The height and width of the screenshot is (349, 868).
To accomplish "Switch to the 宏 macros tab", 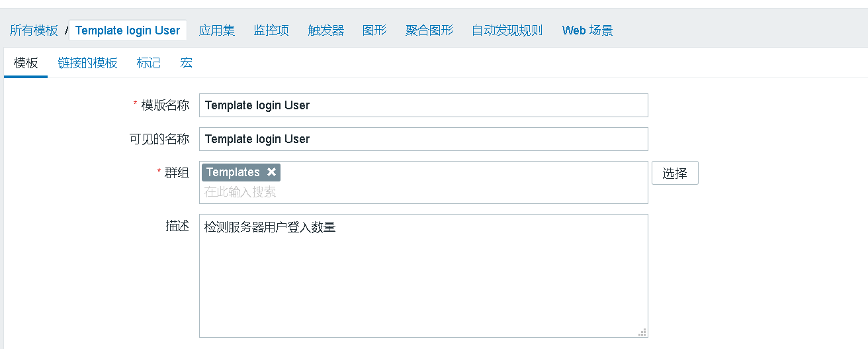I will tap(187, 63).
